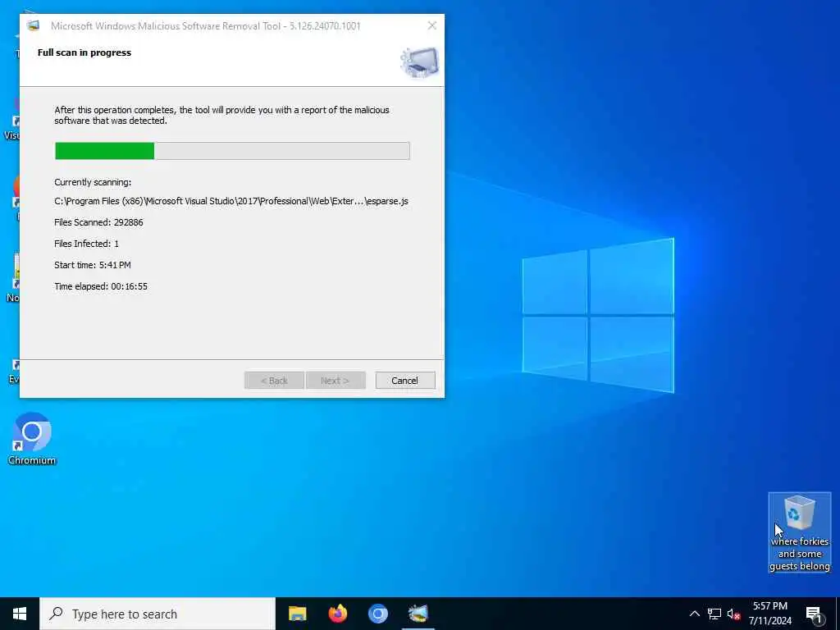
Task: Click the 'Currently scanning:' label
Action: pyautogui.click(x=93, y=182)
